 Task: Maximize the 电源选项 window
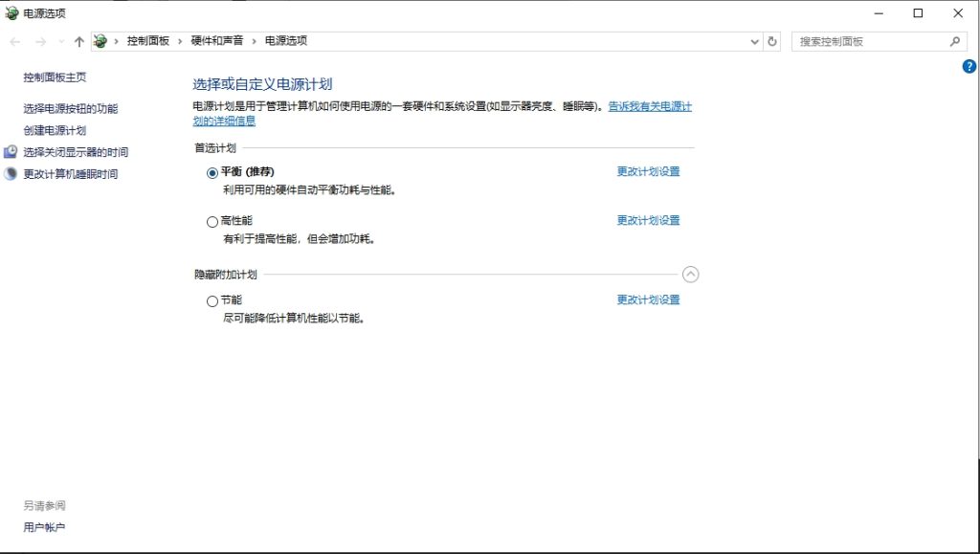(918, 13)
